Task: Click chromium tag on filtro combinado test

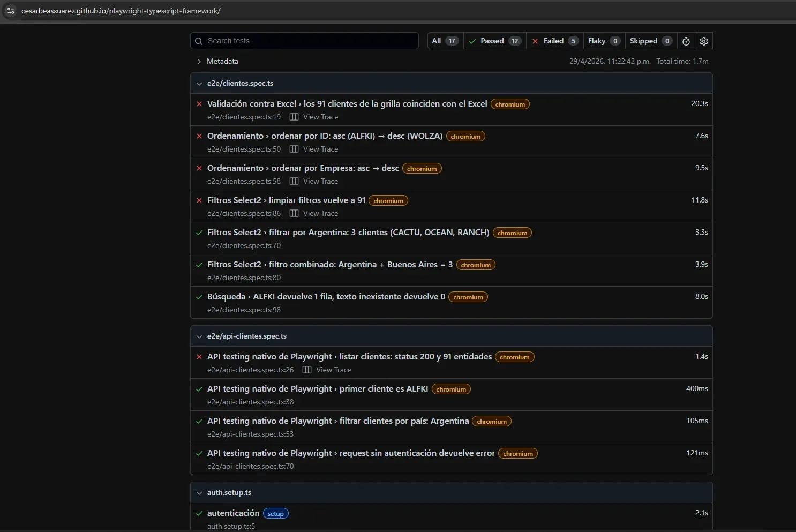Action: [x=476, y=265]
